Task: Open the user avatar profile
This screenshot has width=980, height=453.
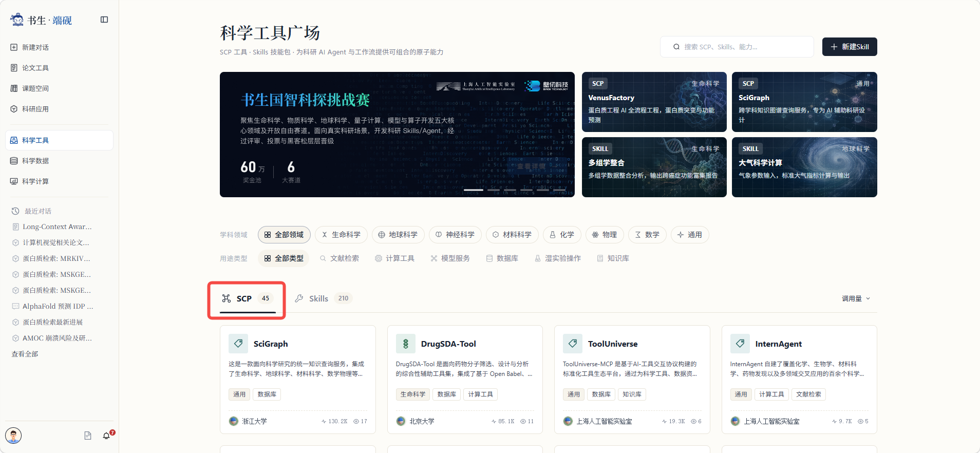Action: coord(13,436)
